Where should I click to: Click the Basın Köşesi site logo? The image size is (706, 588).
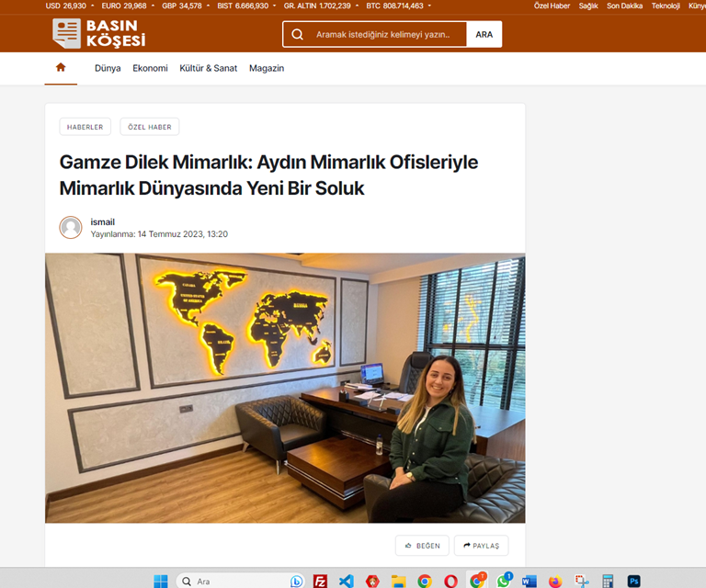(99, 34)
